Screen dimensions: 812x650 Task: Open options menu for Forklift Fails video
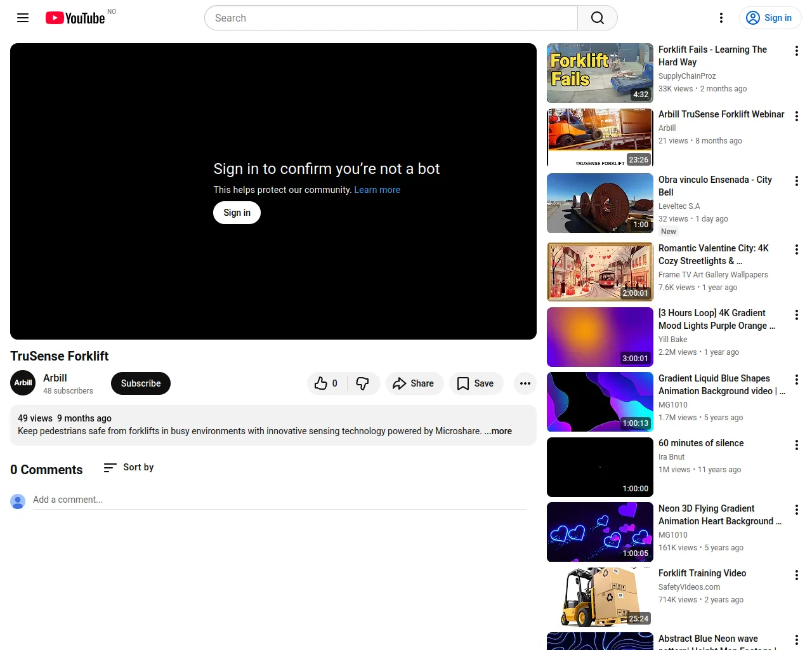(796, 51)
